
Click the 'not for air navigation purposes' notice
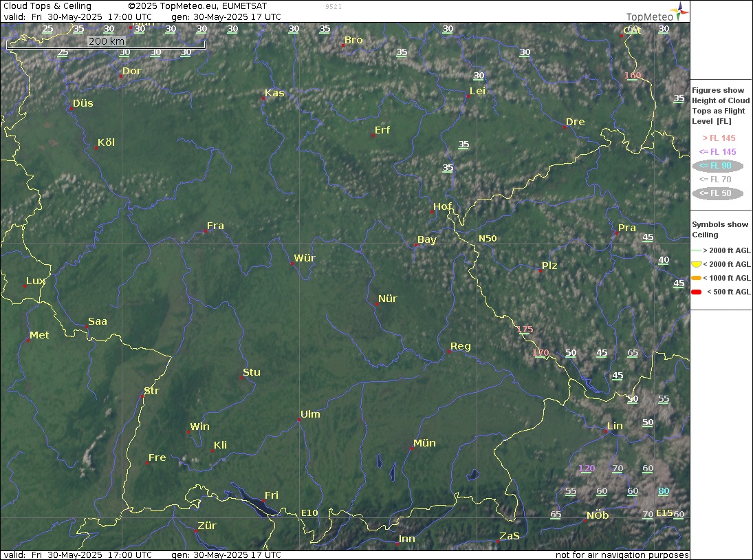pos(622,554)
